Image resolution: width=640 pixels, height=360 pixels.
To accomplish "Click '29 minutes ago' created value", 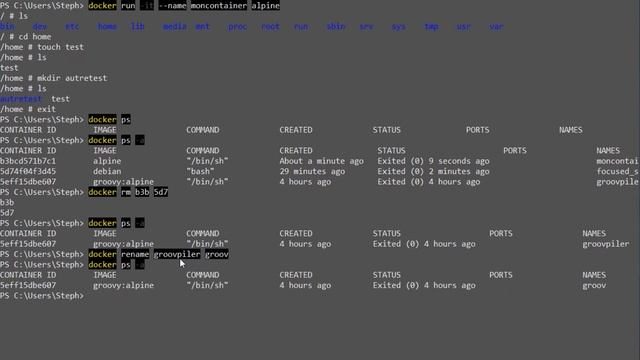I will click(312, 171).
